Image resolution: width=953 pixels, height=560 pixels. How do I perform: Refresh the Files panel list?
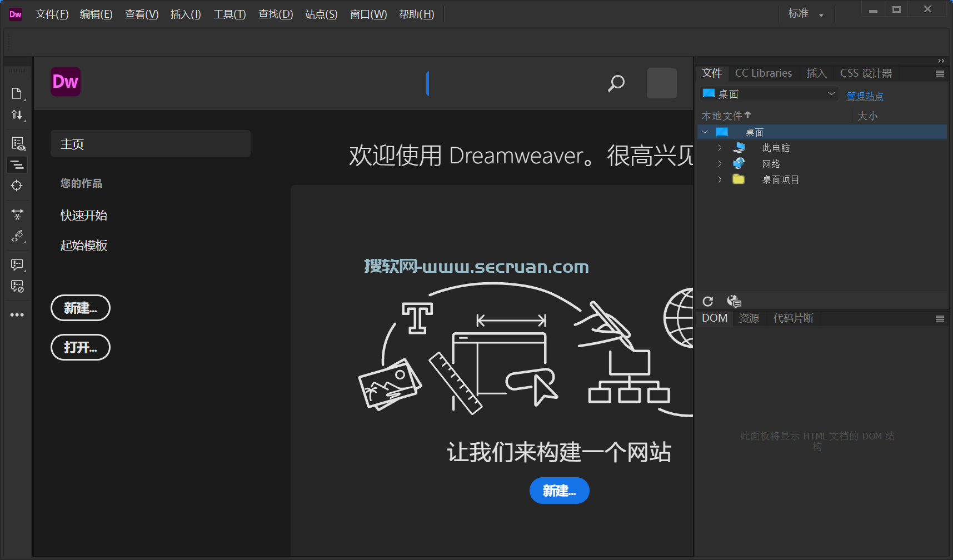[707, 301]
